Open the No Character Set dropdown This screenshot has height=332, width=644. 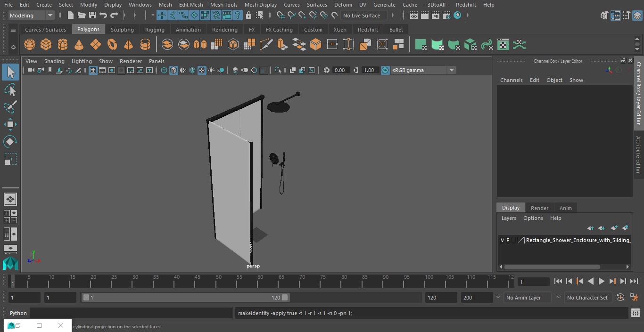(x=589, y=298)
